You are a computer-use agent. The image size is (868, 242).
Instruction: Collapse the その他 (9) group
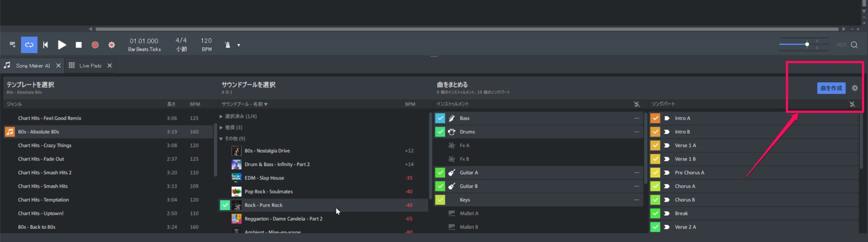click(221, 139)
